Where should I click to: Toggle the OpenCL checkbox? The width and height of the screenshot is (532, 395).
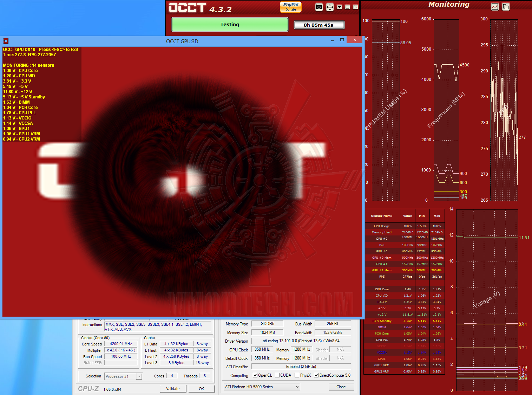[x=255, y=375]
